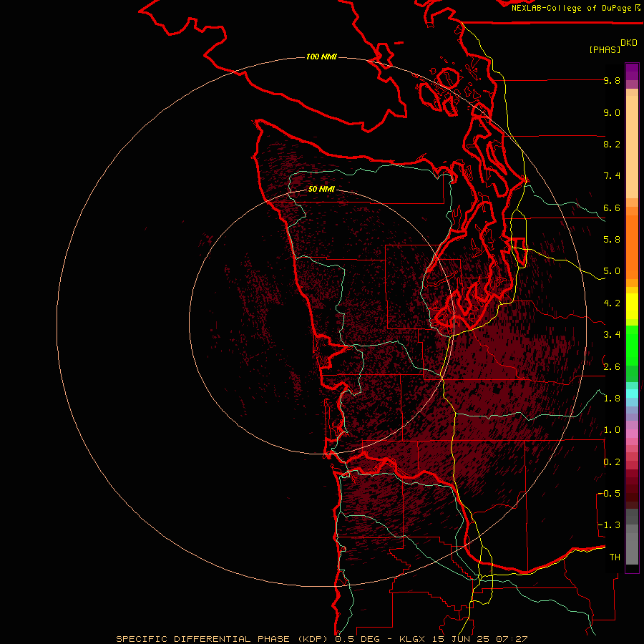Click the 15 JUN 25 07:27 timestamp
The image size is (644, 644).
click(479, 639)
